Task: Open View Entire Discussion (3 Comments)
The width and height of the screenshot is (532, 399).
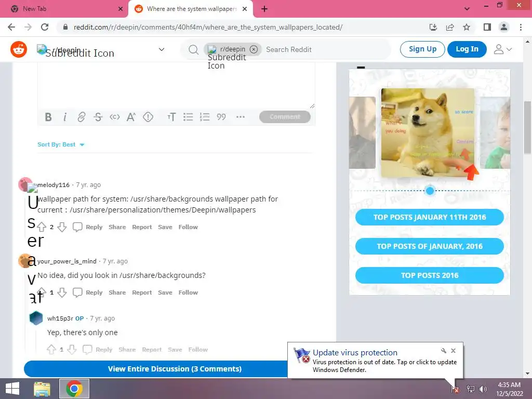Action: click(x=175, y=369)
